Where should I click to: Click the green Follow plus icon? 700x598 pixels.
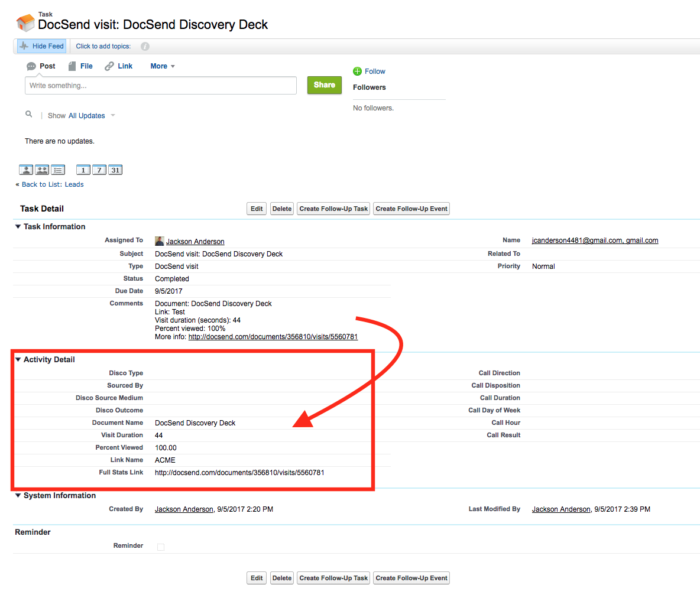[358, 71]
